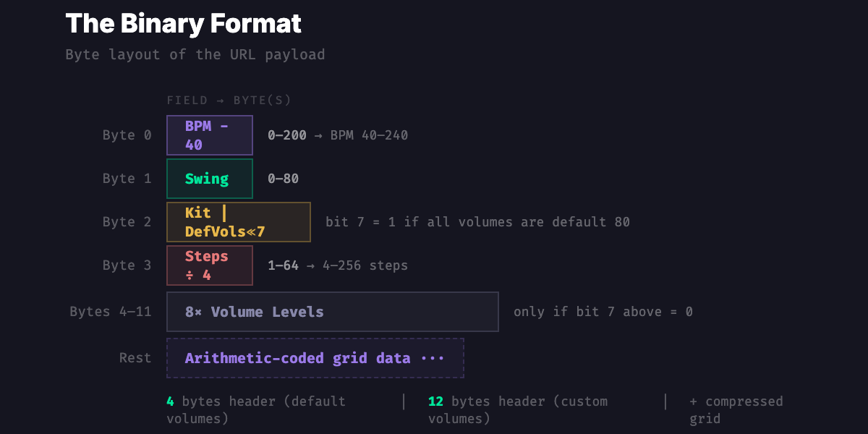
Task: Enable the compressed grid option
Action: tap(736, 409)
